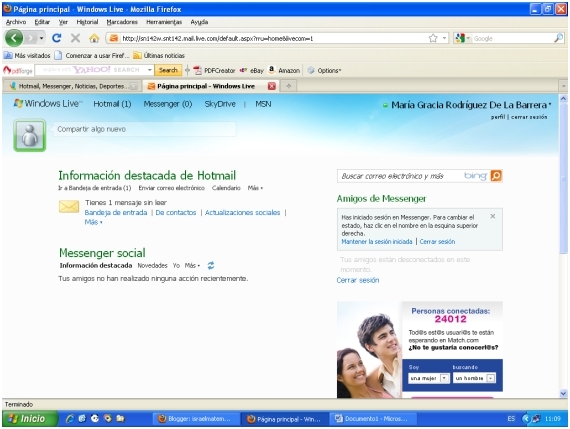Click Enviar correo electrónico
This screenshot has width=570, height=429.
click(x=172, y=188)
